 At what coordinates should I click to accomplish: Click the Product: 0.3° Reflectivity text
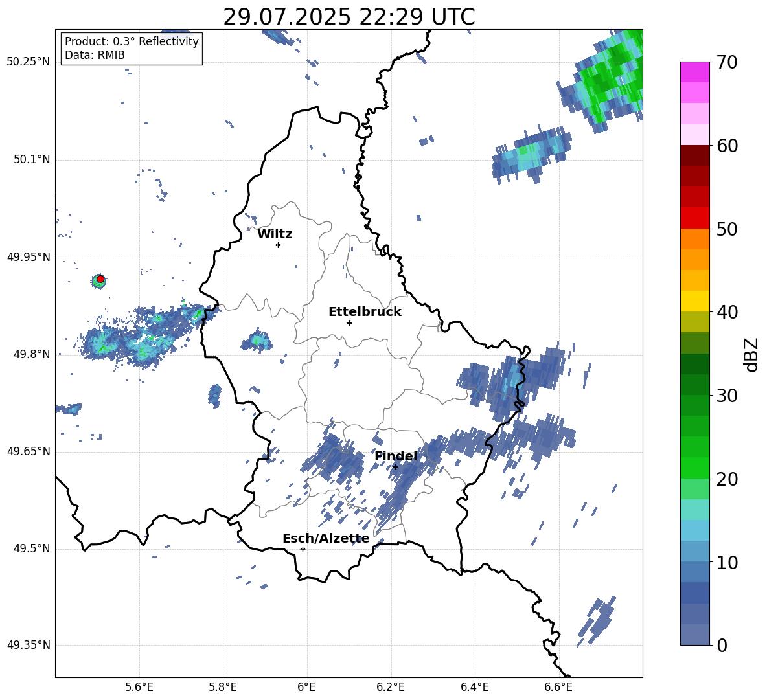tap(132, 41)
